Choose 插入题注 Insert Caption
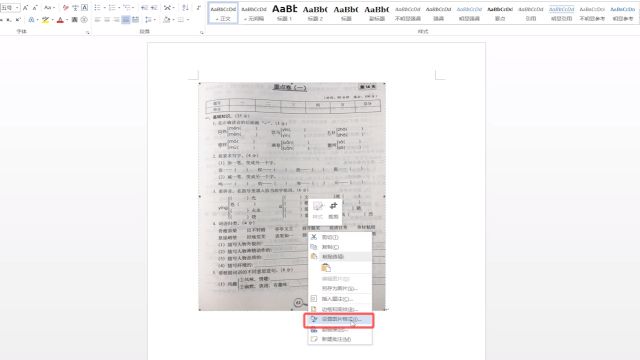Image resolution: width=640 pixels, height=360 pixels. tap(340, 299)
